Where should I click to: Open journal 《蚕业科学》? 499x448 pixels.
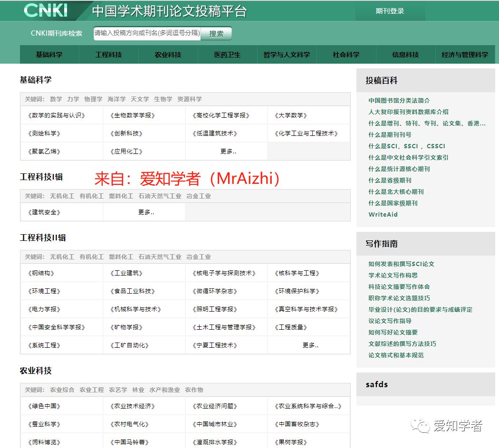44,425
